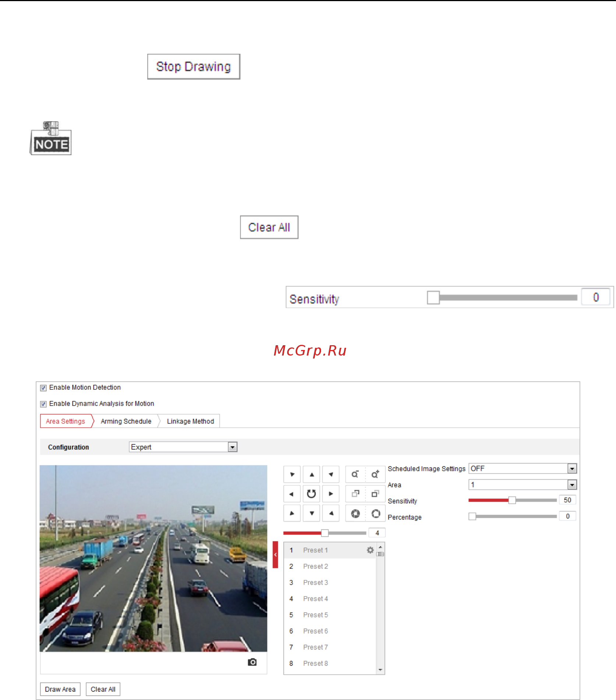The height and width of the screenshot is (700, 616).
Task: Select Preset 6 in the list
Action: pos(330,631)
